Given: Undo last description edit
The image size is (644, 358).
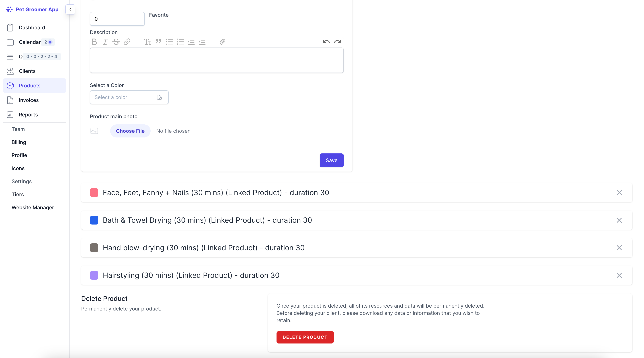Looking at the screenshot, I should (326, 42).
